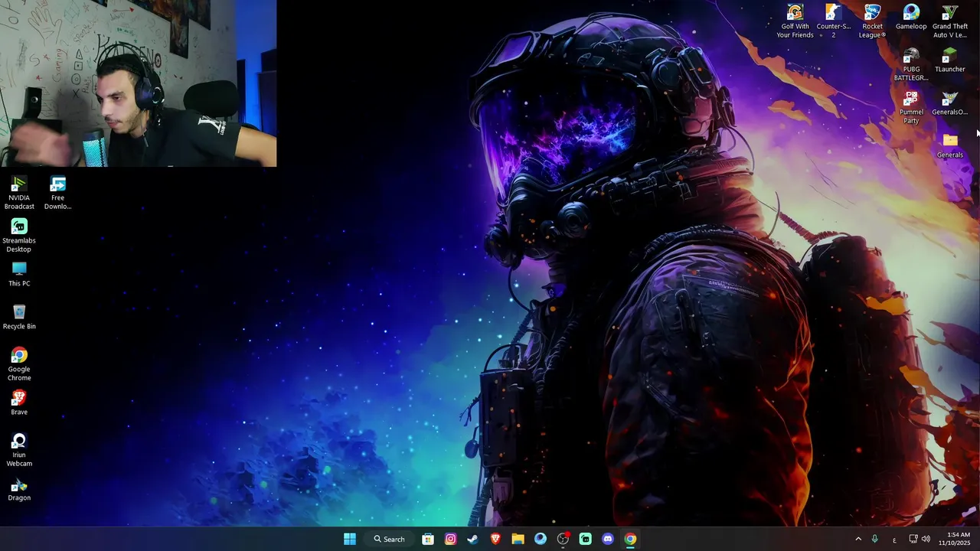Select the Streamlabs Desktop icon

point(19,236)
